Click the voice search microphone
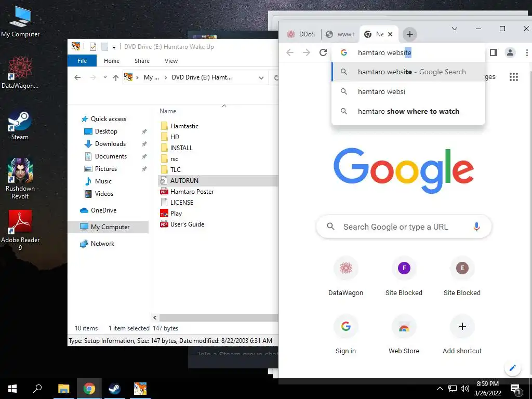 coord(476,227)
